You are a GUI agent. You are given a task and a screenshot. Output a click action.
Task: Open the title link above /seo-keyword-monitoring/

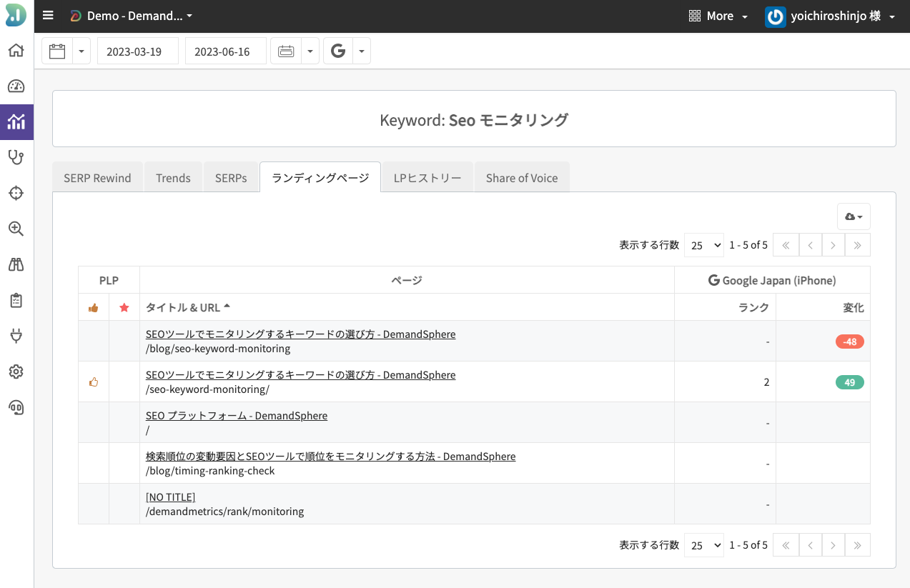(300, 375)
